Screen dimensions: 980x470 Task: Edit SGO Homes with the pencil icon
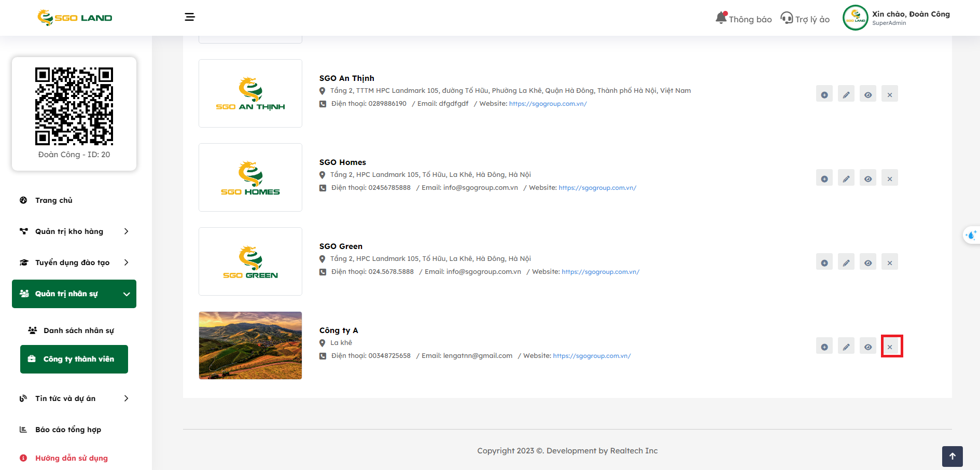[846, 178]
